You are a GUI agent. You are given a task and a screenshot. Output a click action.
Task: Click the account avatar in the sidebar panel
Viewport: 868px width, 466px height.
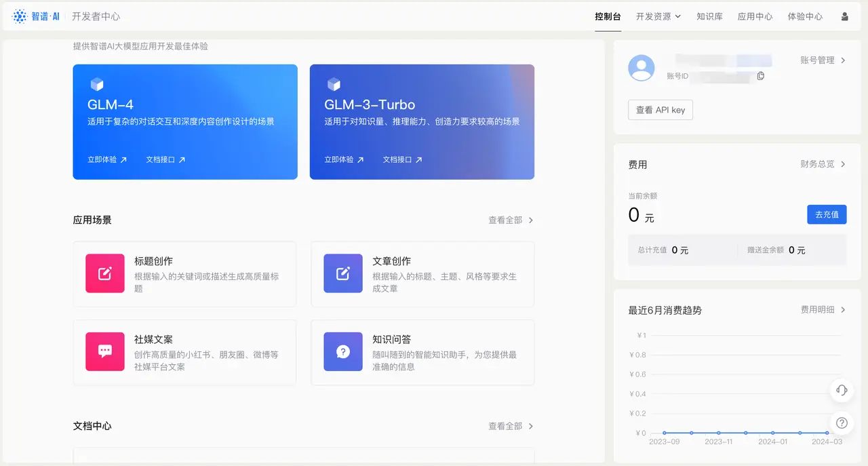[x=641, y=68]
